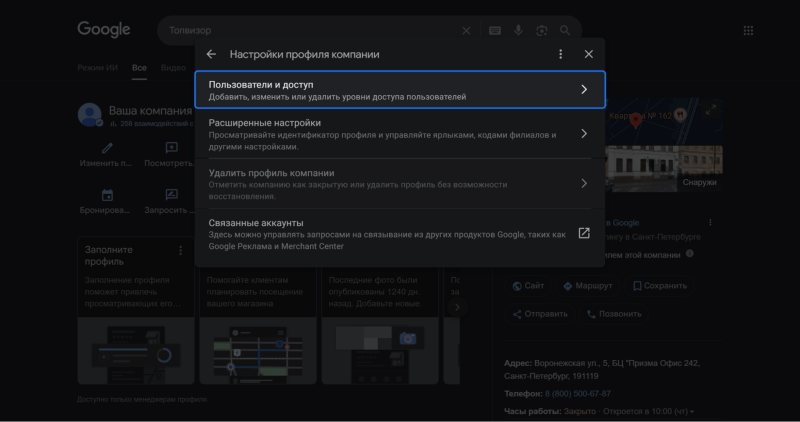Open search by image camera icon
This screenshot has width=800, height=422.
(542, 31)
